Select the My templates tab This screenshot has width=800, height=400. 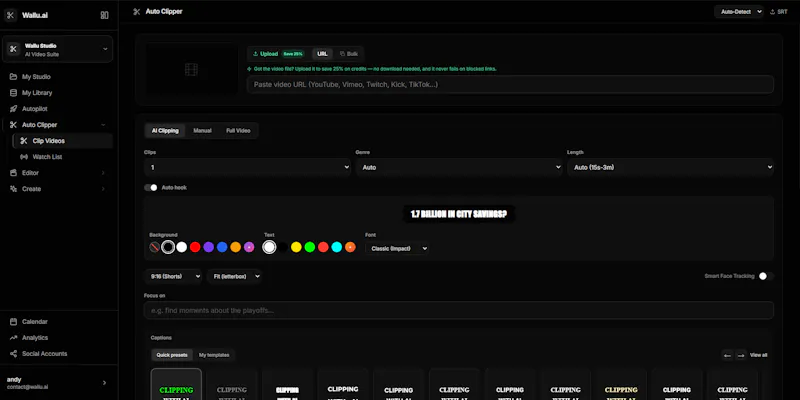[x=214, y=355]
